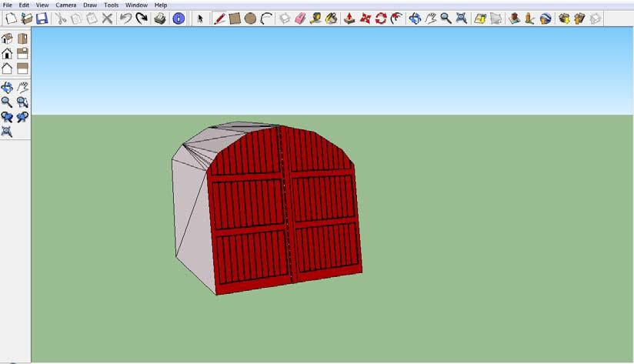Click the Add New Building icon
The width and height of the screenshot is (634, 364).
click(514, 18)
